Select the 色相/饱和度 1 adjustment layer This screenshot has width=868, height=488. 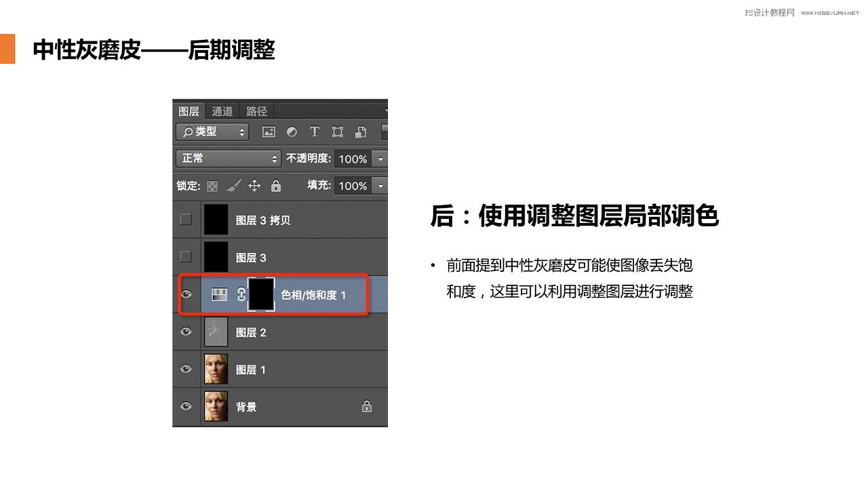coord(314,294)
